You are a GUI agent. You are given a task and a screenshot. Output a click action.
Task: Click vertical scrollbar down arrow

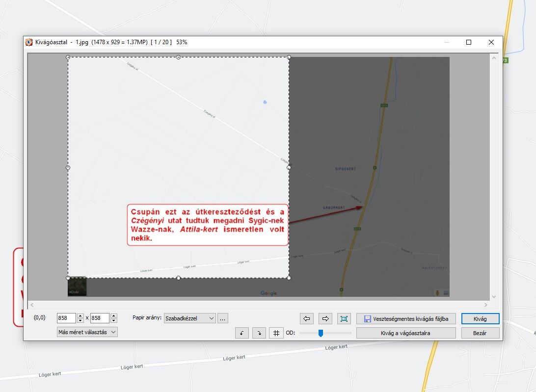click(x=494, y=297)
